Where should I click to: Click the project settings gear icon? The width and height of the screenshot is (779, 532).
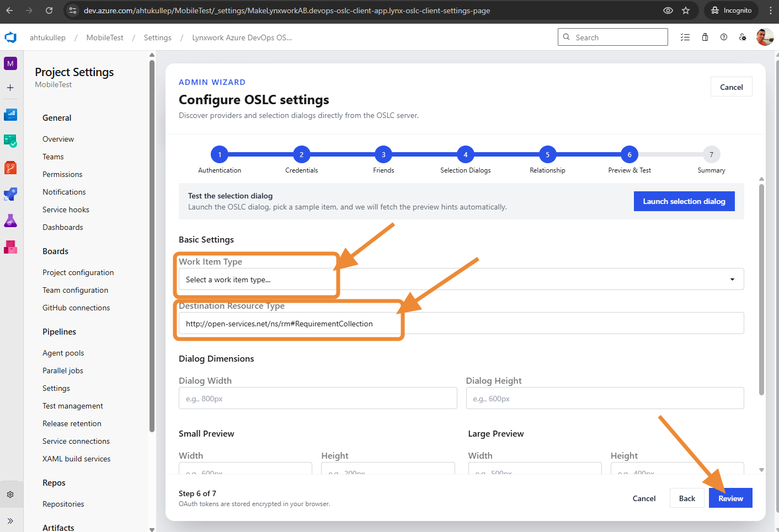(x=10, y=495)
